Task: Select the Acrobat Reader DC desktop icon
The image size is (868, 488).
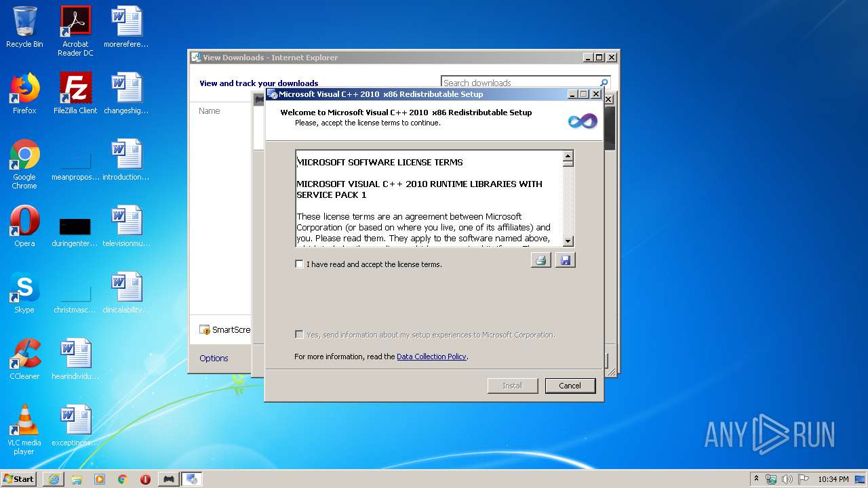Action: tap(75, 31)
